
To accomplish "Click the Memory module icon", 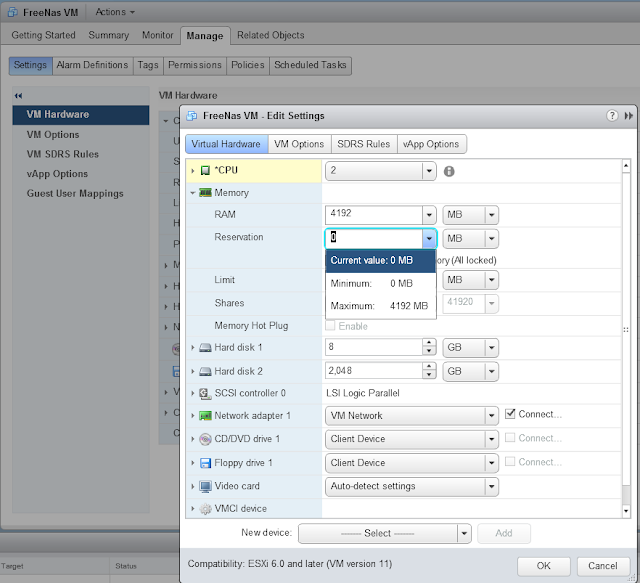I will point(205,193).
